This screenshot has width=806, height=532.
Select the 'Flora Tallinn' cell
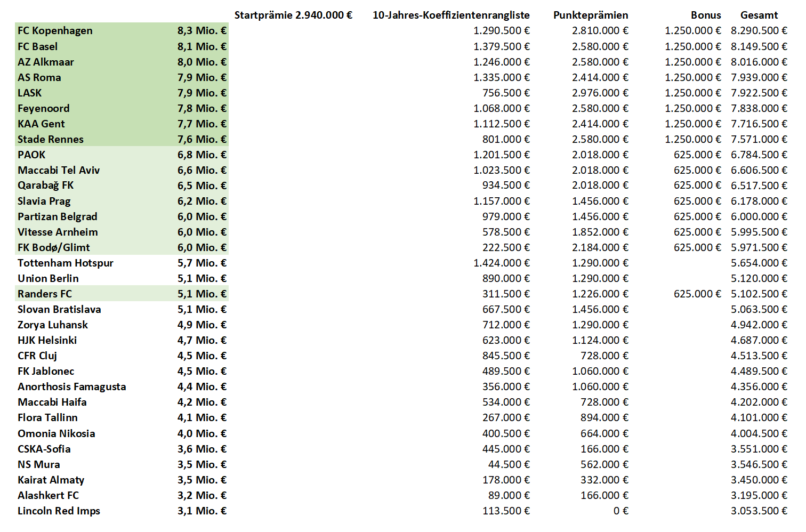click(x=47, y=417)
